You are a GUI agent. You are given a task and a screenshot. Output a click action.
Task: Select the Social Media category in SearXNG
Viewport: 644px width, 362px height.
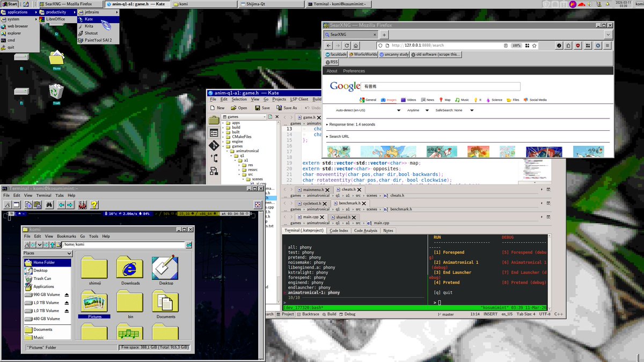pos(535,100)
